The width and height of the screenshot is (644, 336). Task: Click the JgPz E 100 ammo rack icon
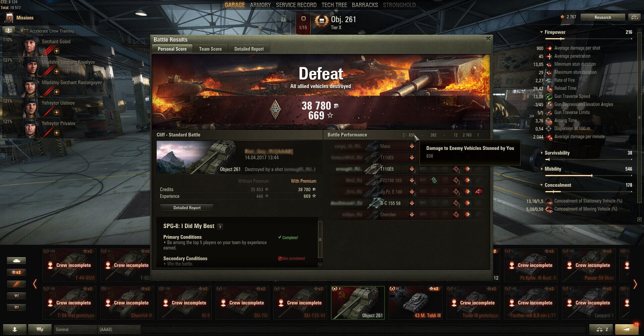coord(479,191)
